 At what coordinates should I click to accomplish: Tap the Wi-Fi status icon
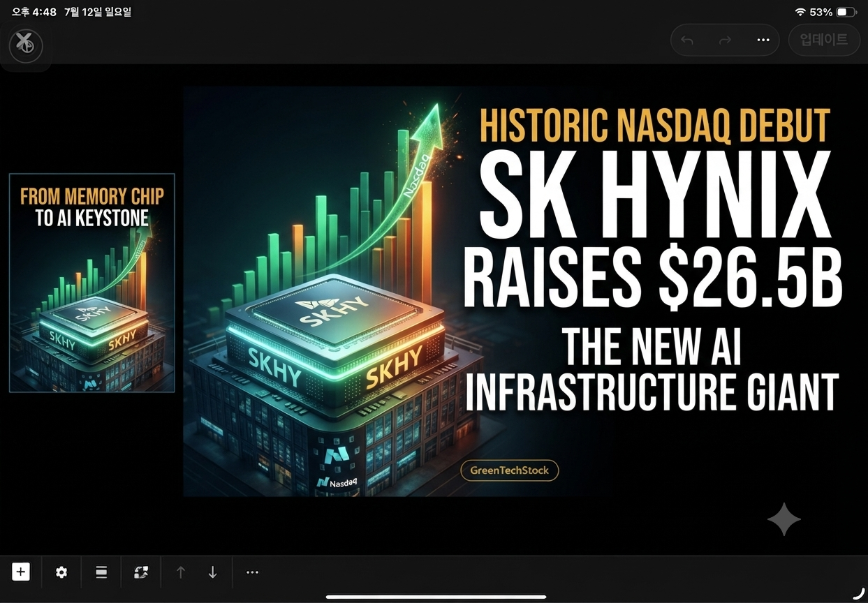(800, 12)
